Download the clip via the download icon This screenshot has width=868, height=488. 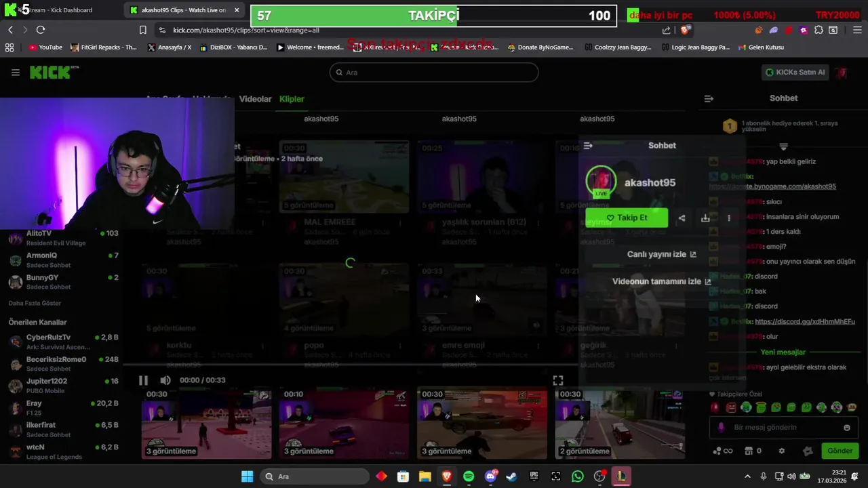(705, 218)
